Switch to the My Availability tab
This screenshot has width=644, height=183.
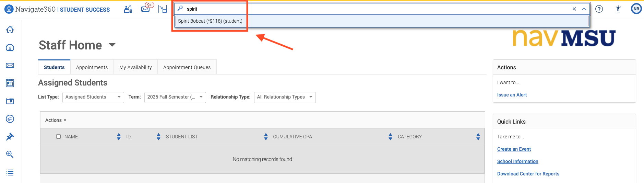(x=135, y=67)
